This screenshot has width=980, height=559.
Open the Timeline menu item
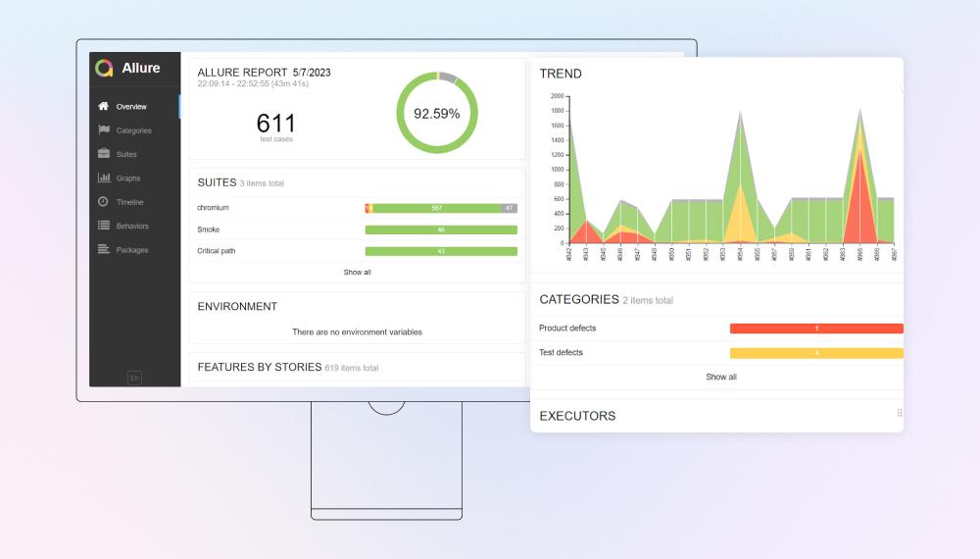point(129,202)
